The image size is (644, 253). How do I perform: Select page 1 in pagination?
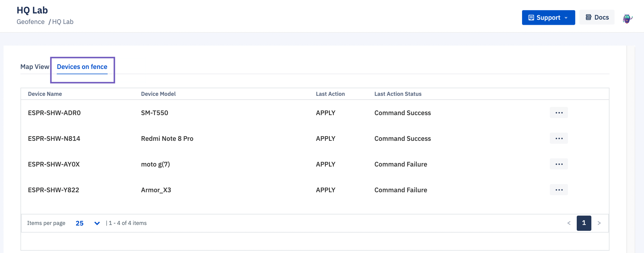pos(584,223)
